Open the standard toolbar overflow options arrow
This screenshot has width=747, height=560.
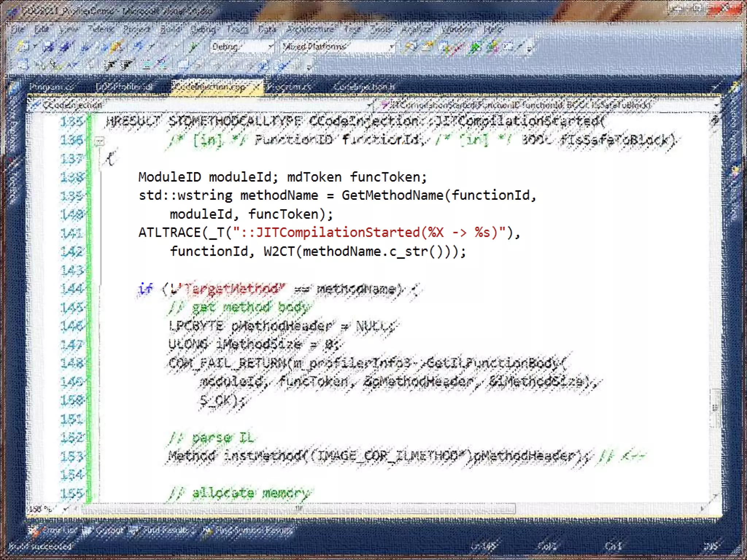[x=530, y=48]
